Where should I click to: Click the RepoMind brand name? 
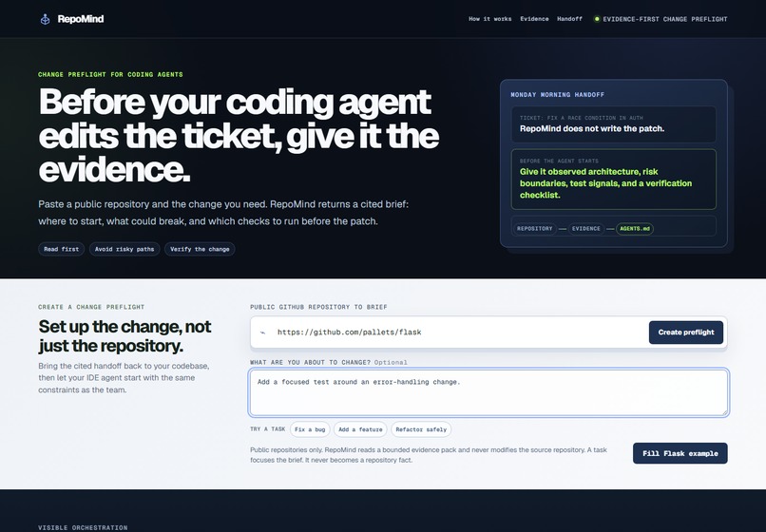(x=81, y=19)
